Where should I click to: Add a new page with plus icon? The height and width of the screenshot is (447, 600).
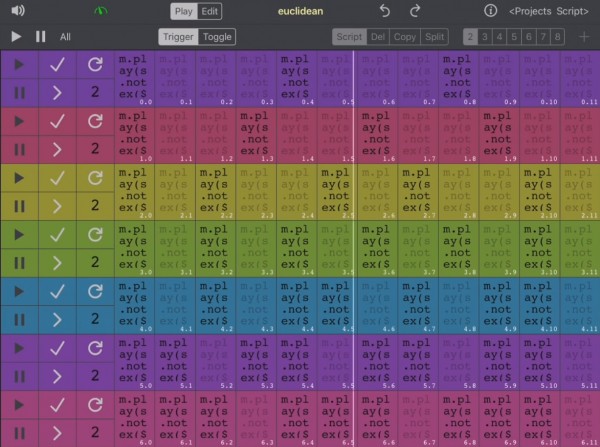[585, 37]
